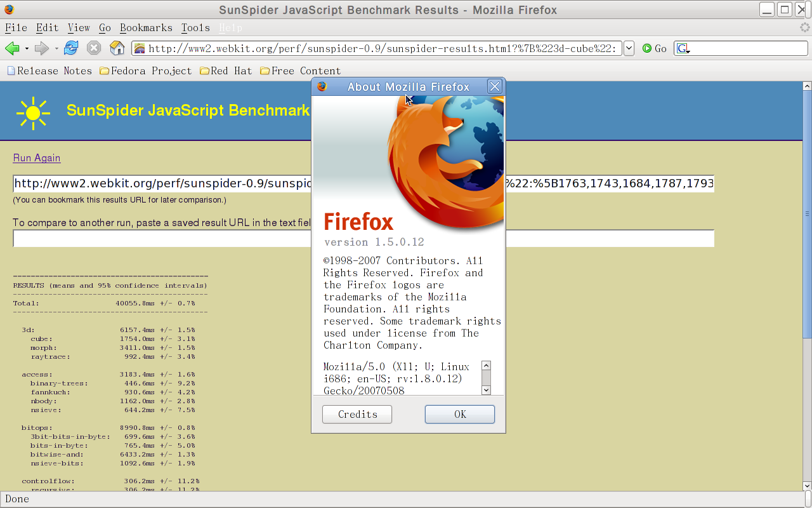
Task: Click the controlflow: 306.2ms result row
Action: 111,481
